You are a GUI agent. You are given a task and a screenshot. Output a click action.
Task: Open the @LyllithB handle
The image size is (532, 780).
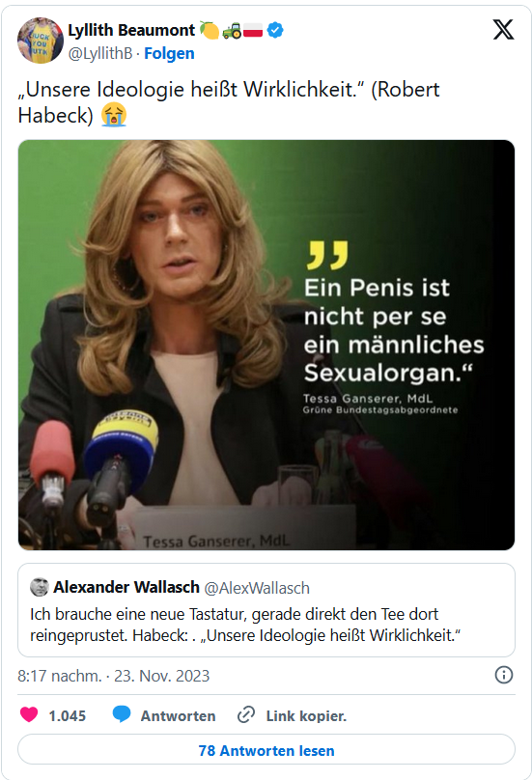[x=100, y=53]
